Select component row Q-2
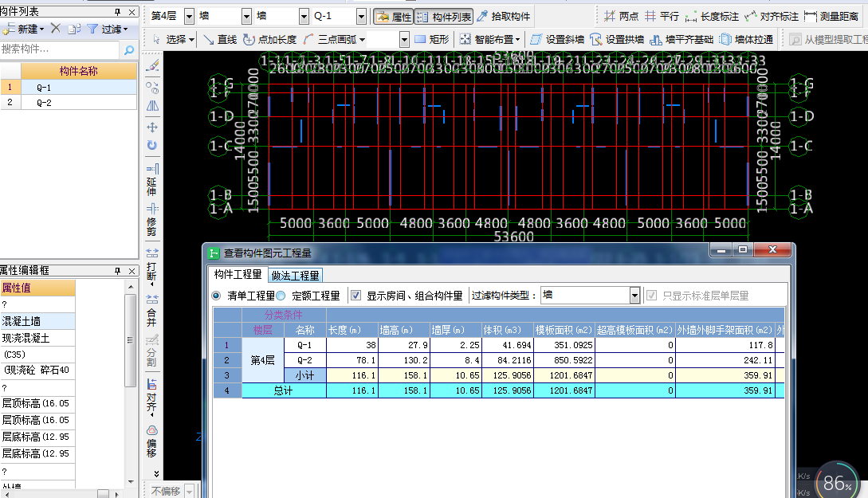 pyautogui.click(x=78, y=102)
